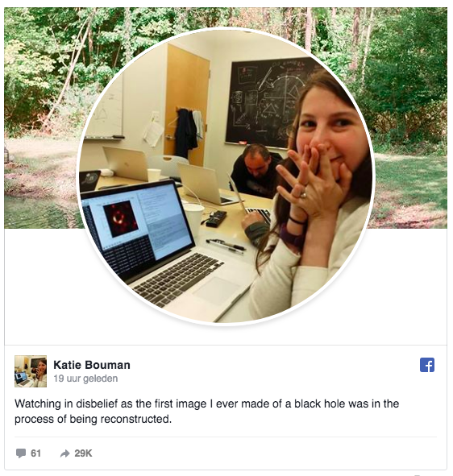
Task: Click the share arrow icon
Action: tap(64, 453)
